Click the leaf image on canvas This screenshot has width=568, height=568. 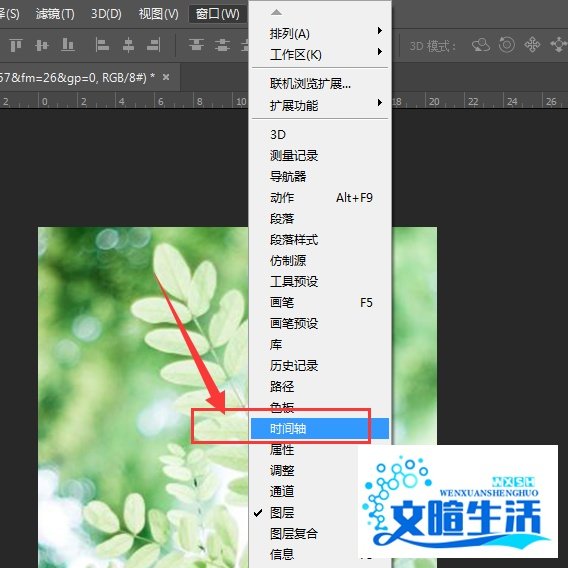click(x=143, y=397)
